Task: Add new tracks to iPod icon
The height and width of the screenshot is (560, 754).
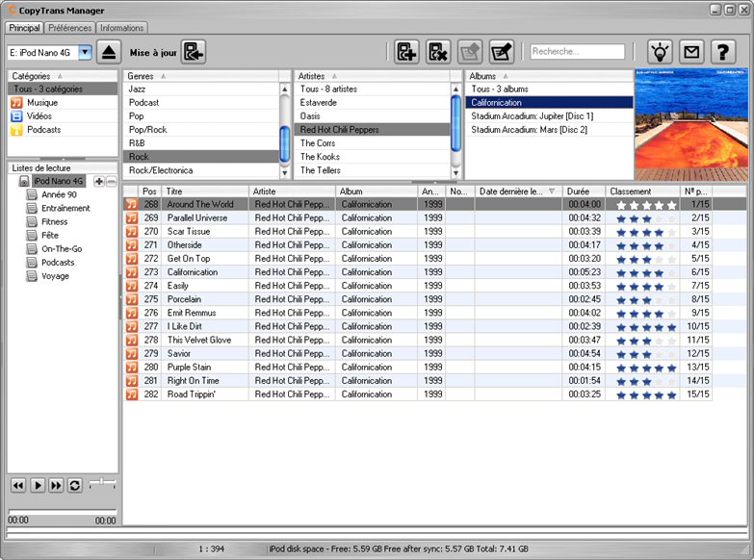Action: pos(406,52)
